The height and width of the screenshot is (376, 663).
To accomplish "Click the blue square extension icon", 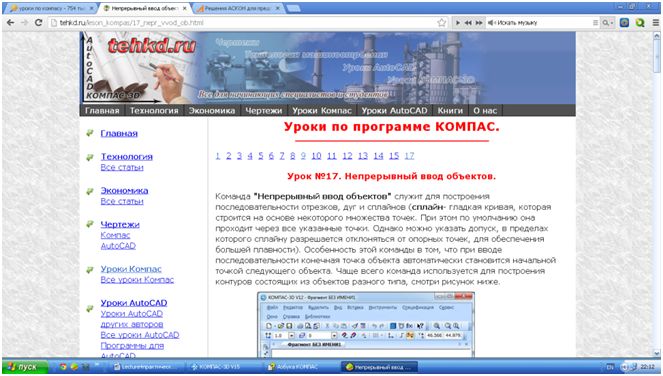I will point(625,23).
